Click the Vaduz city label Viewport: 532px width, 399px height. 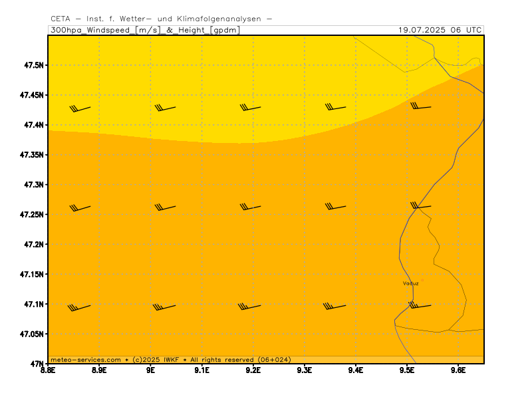(x=410, y=283)
